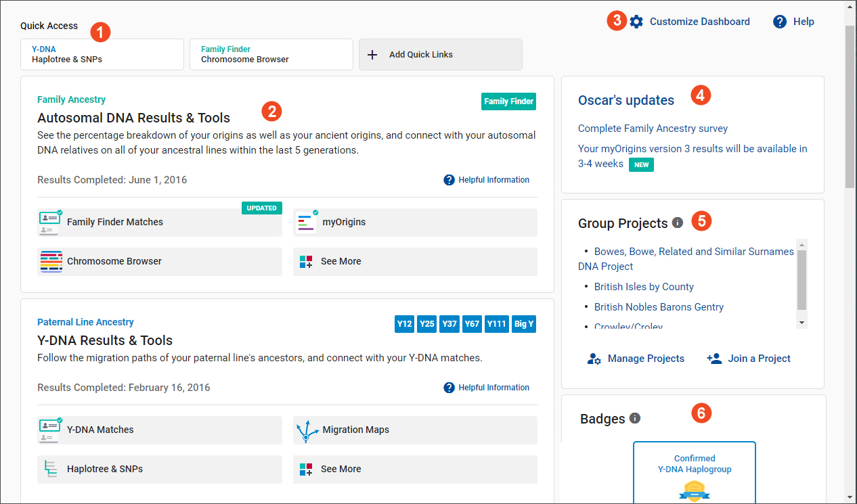Open the Chromosome Browser icon

pyautogui.click(x=50, y=261)
